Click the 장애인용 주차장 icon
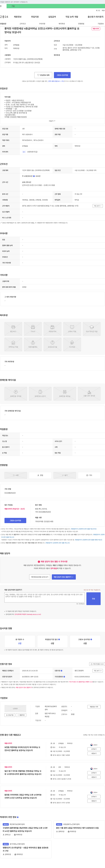Screen dimensions: 105x868 pos(16,394)
